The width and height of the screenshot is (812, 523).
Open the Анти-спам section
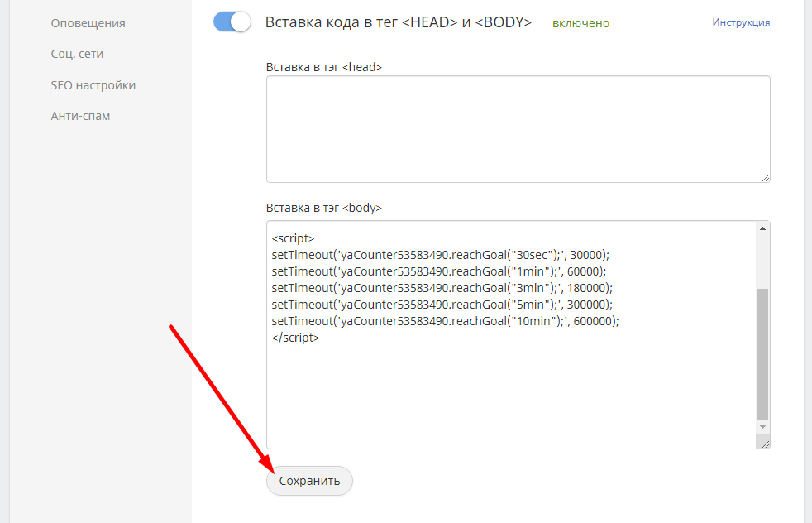[80, 116]
